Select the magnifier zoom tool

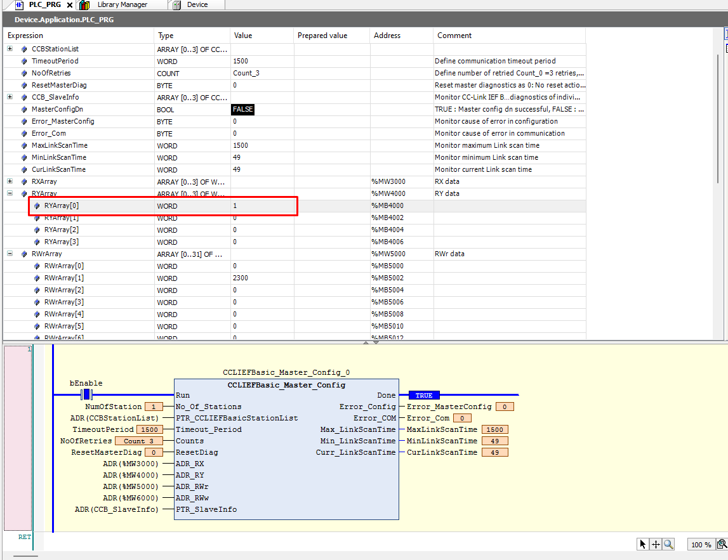668,544
